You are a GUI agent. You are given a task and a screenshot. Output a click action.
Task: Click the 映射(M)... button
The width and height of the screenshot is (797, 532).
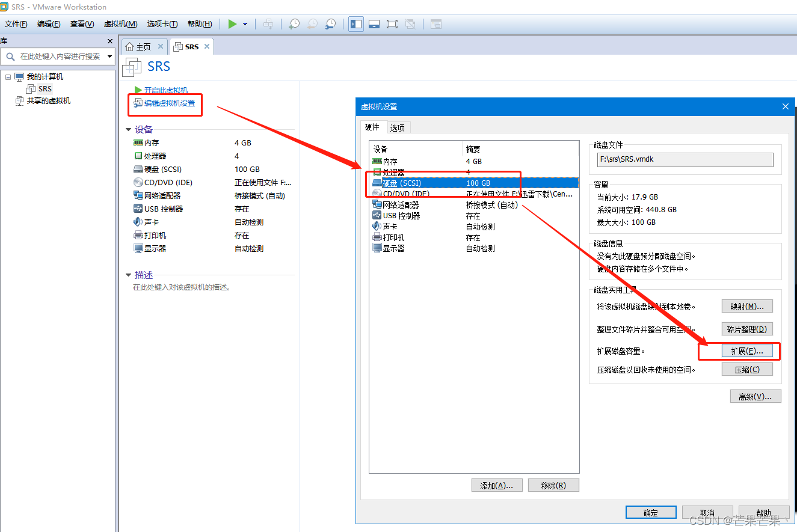coord(747,307)
